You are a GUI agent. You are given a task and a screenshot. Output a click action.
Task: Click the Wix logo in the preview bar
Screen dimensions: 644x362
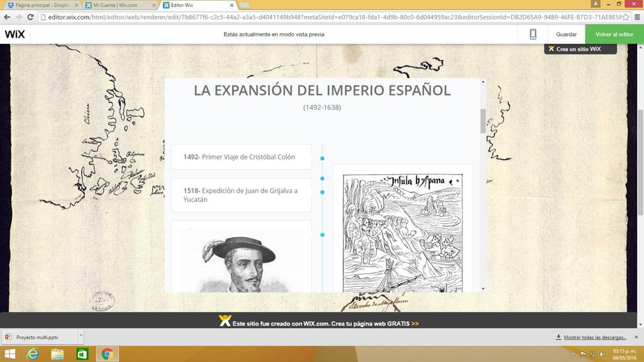pyautogui.click(x=15, y=35)
